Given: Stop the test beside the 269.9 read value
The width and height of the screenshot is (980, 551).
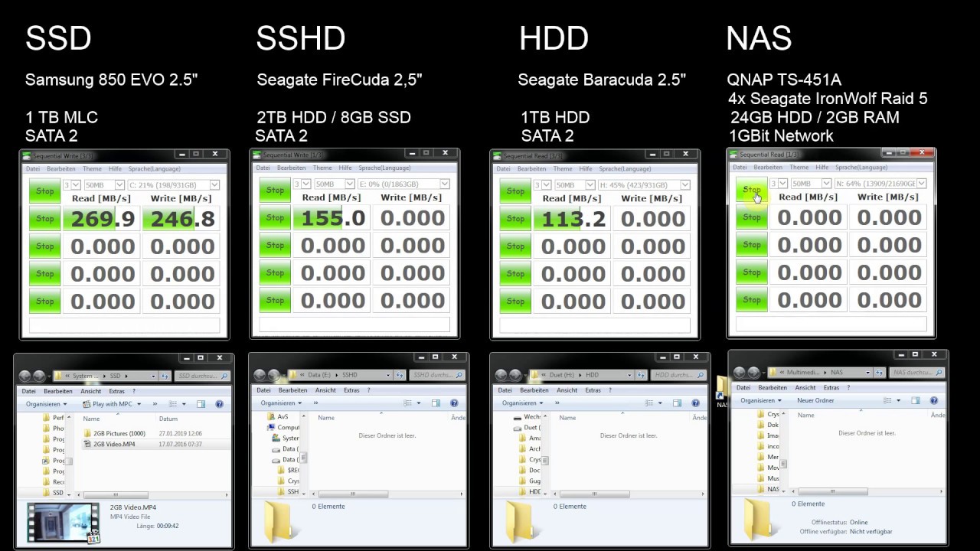Looking at the screenshot, I should point(45,219).
